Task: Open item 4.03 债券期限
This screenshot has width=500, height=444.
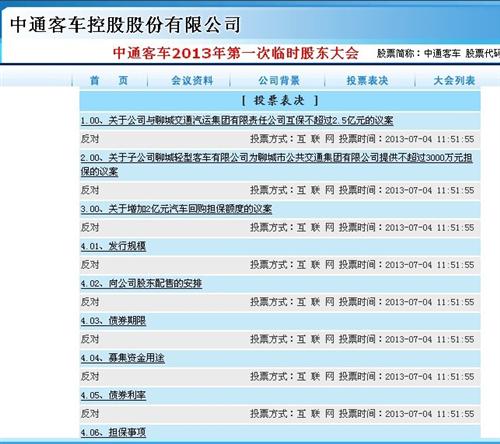Action: (x=113, y=321)
